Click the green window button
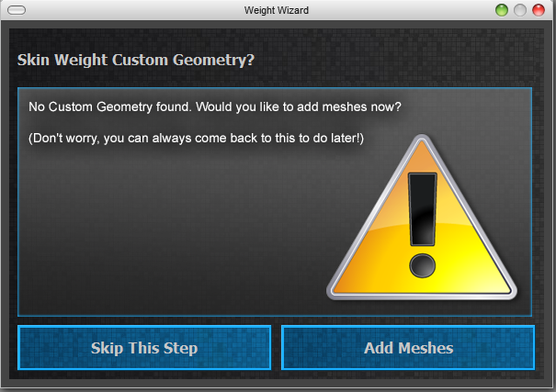This screenshot has height=392, width=556. (x=502, y=10)
